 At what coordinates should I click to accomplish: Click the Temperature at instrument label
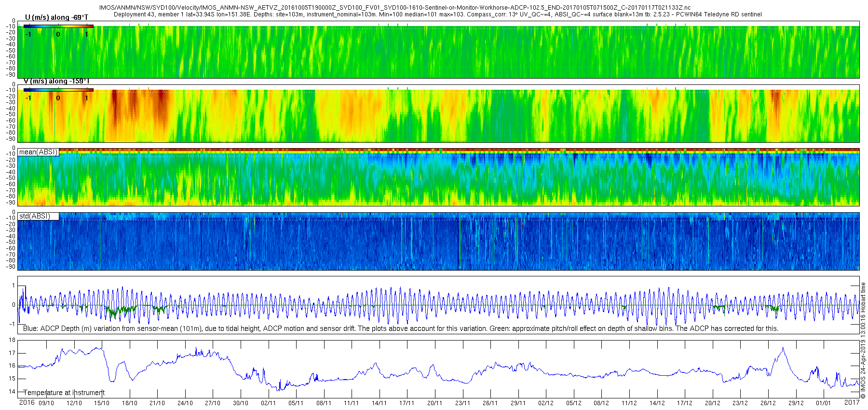(x=64, y=393)
